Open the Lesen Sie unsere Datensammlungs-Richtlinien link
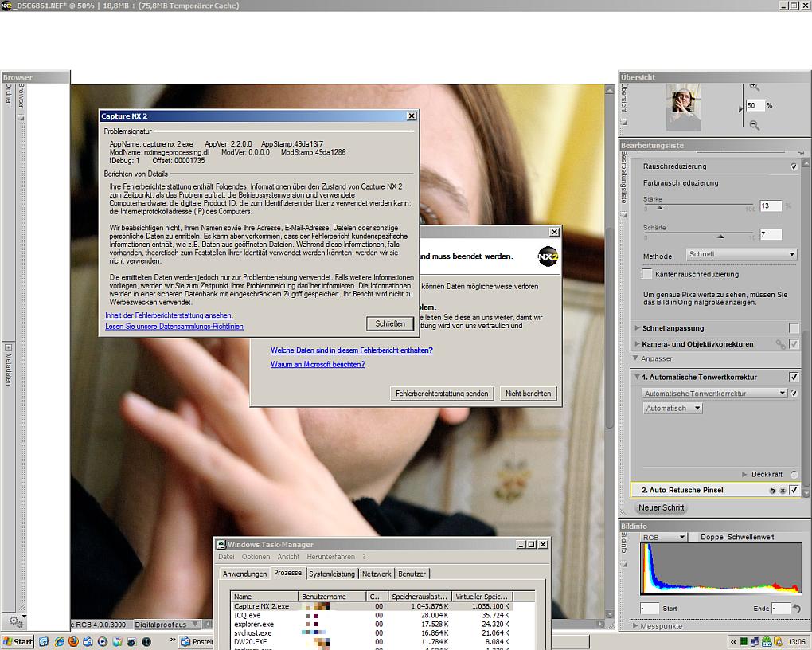The image size is (812, 650). [x=174, y=326]
